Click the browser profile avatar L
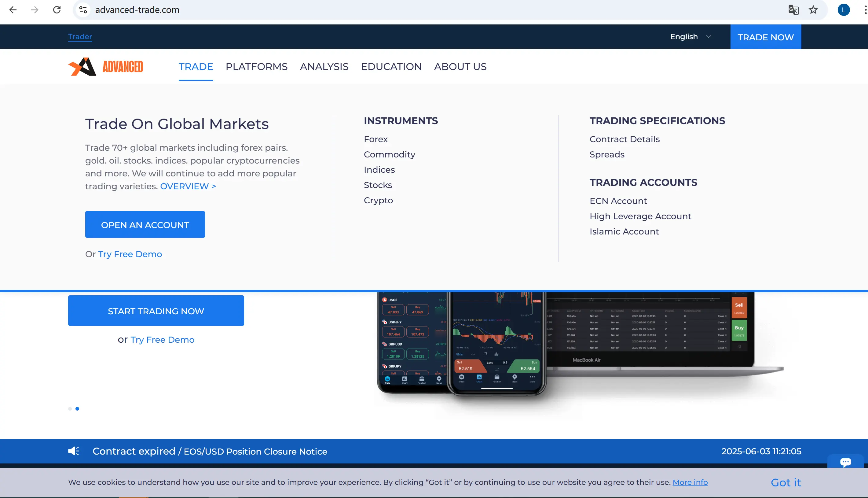868x498 pixels. coord(843,10)
